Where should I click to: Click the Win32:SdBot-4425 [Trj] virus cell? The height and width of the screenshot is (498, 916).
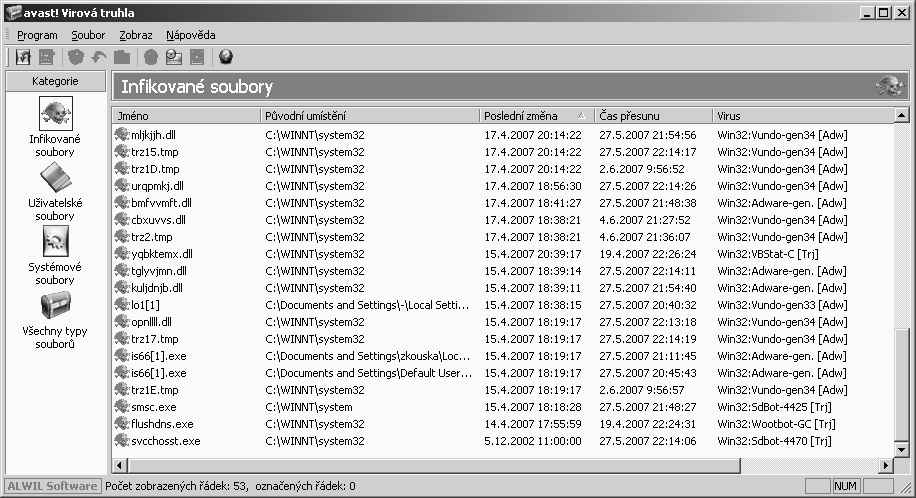pos(774,407)
